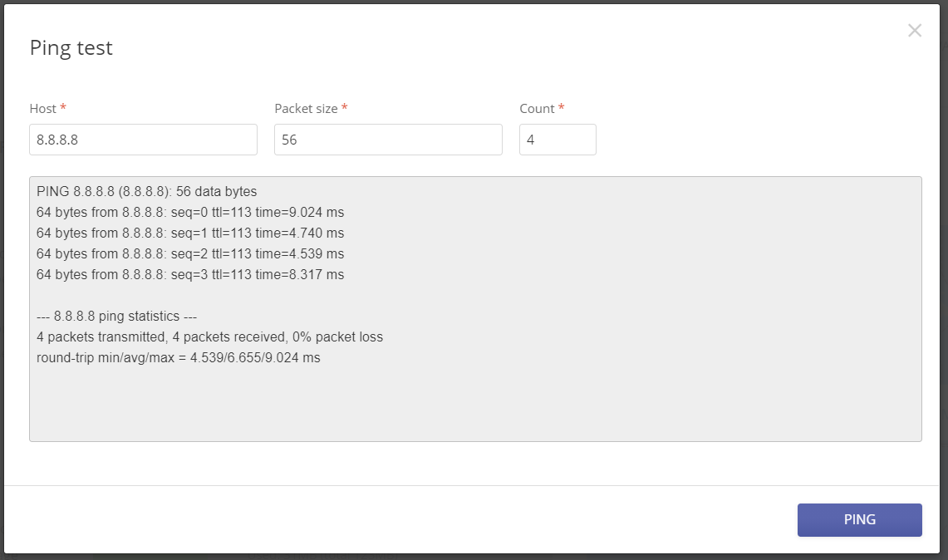Viewport: 948px width, 560px height.
Task: Click the Ping test dialog title
Action: tap(71, 47)
